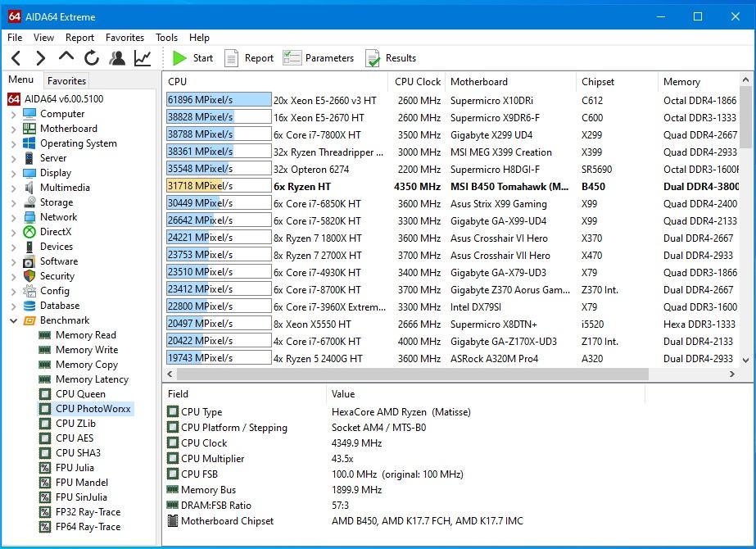Select Memory Read benchmark
756x549 pixels.
click(x=86, y=335)
